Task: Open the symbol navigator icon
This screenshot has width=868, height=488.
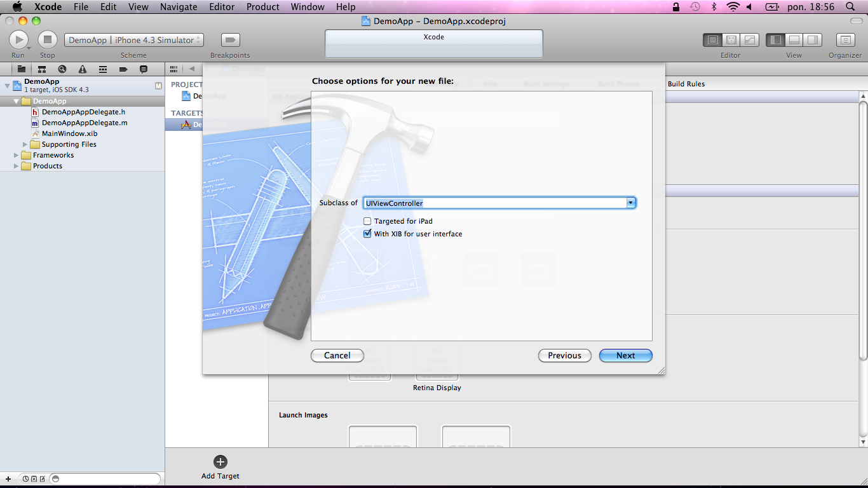Action: coord(42,69)
